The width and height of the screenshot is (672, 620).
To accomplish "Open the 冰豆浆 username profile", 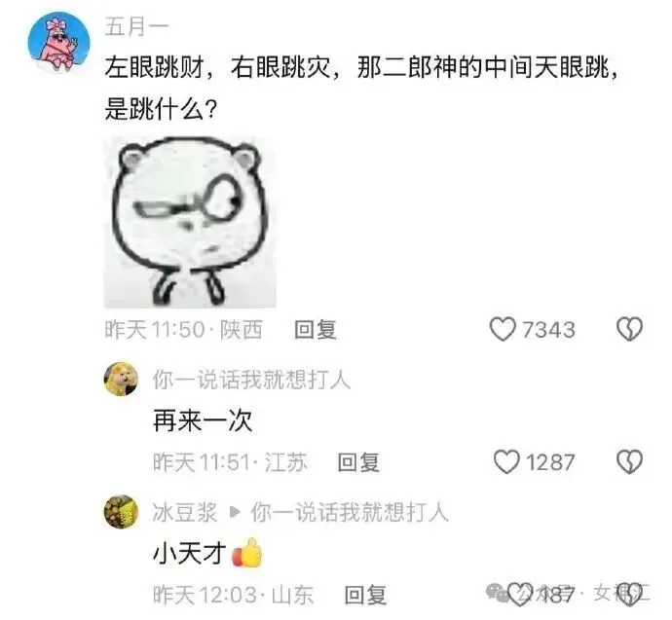I will 185,512.
